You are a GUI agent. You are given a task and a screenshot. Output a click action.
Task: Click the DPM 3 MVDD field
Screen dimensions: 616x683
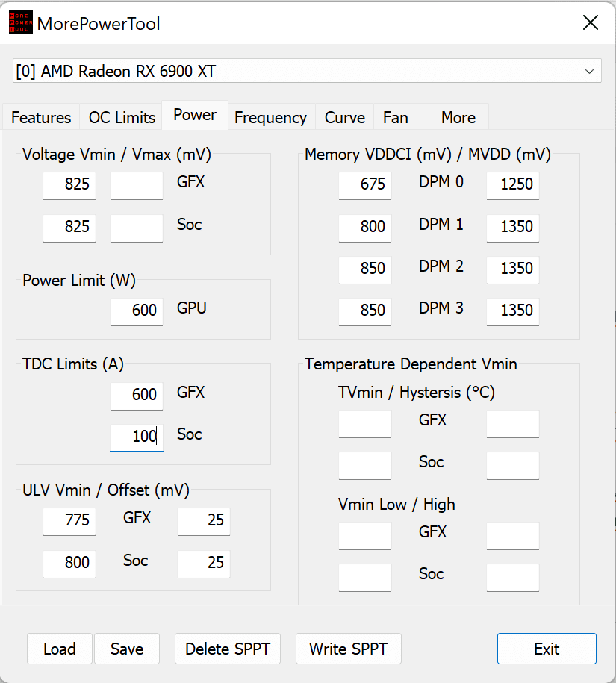[513, 312]
